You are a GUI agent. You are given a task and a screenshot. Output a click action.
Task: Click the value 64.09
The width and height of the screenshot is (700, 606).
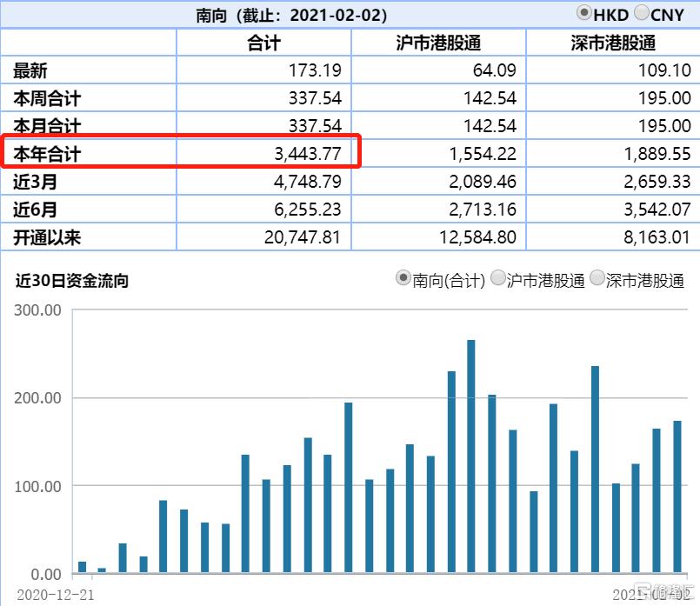click(x=494, y=70)
